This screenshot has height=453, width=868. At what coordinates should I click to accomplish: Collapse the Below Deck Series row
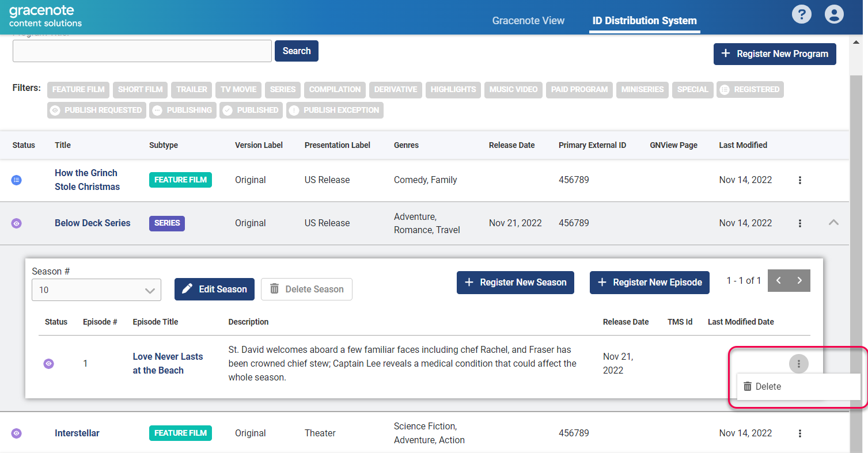(833, 223)
